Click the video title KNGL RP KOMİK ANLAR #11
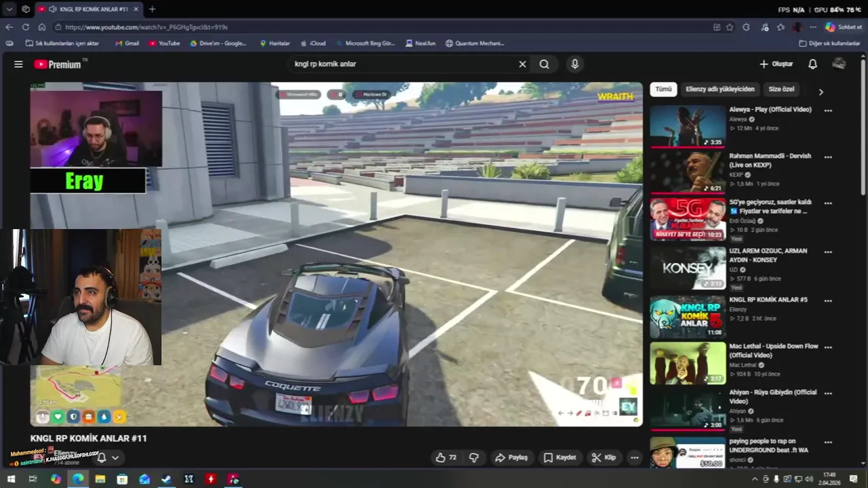The image size is (868, 488). 88,439
